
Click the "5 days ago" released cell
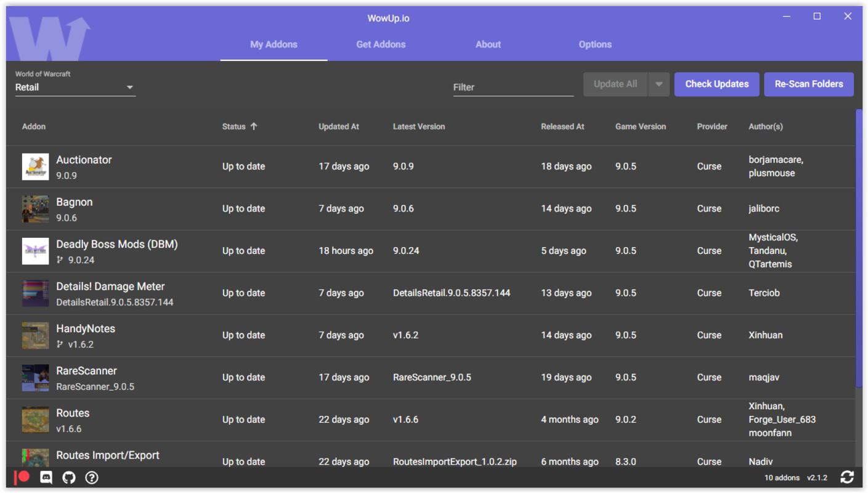click(564, 251)
